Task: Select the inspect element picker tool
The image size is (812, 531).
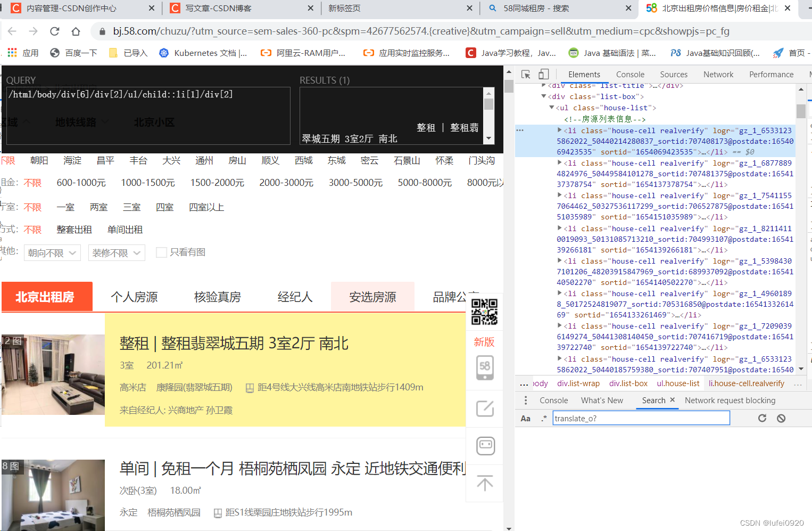Action: (x=526, y=74)
